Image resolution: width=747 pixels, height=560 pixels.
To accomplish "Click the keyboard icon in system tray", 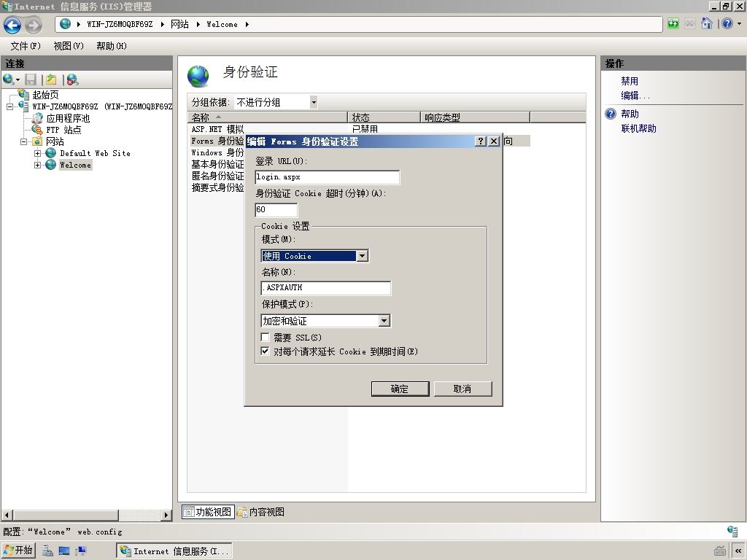I will (x=720, y=551).
